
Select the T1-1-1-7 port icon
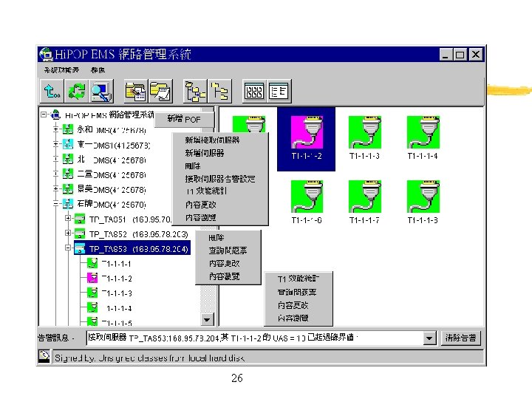click(365, 197)
